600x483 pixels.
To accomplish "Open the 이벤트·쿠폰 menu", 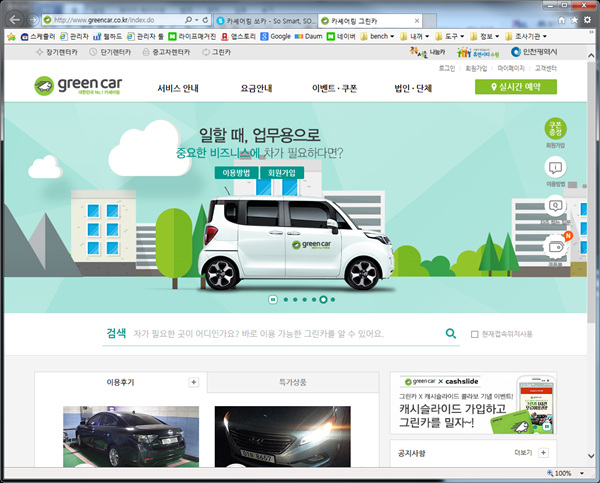I will click(334, 88).
